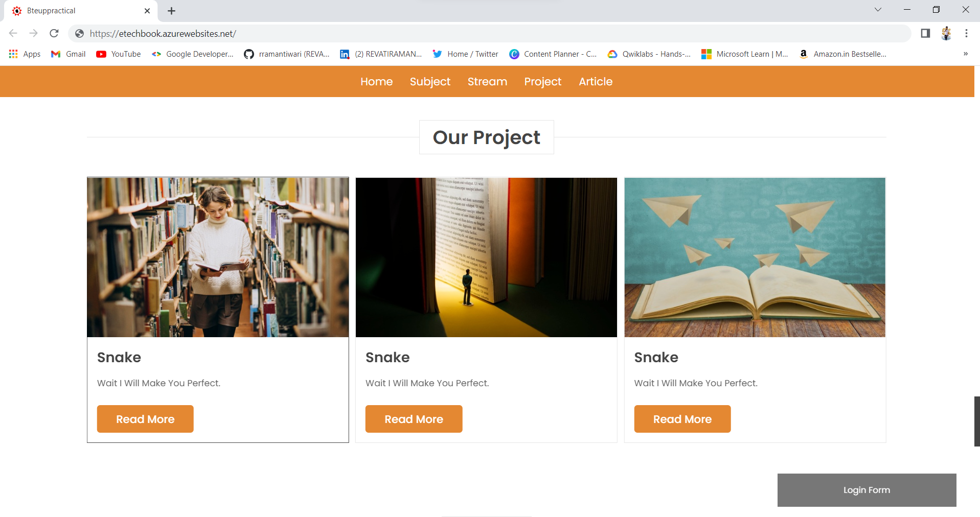The image size is (980, 517).
Task: Open the Subject navigation item
Action: click(x=430, y=82)
